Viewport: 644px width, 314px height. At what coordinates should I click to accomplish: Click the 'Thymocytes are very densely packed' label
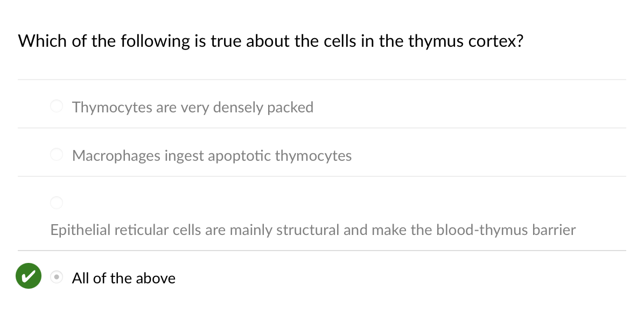coord(192,107)
